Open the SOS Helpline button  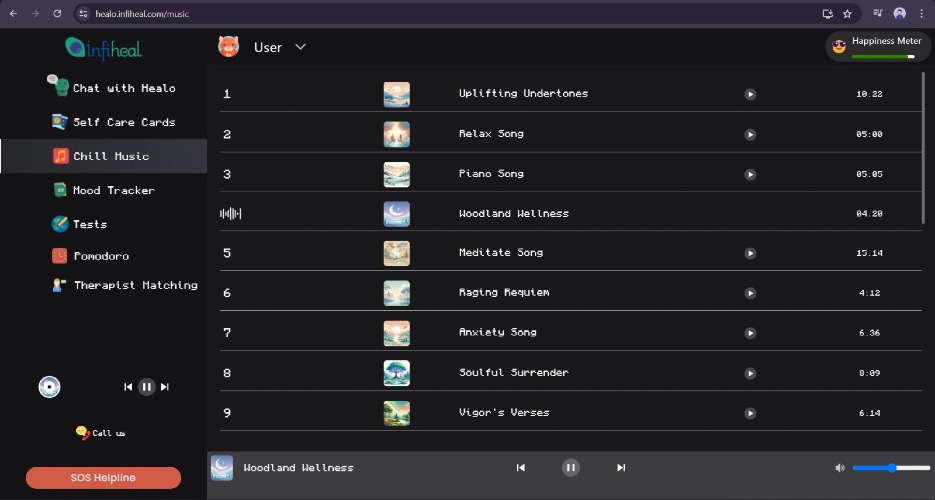[x=103, y=478]
